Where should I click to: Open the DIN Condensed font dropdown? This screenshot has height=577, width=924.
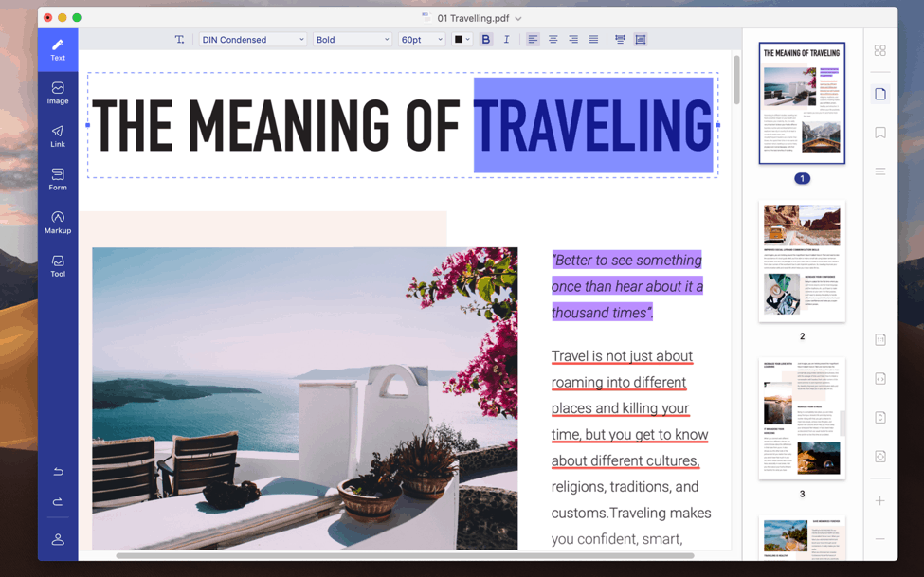pyautogui.click(x=252, y=39)
